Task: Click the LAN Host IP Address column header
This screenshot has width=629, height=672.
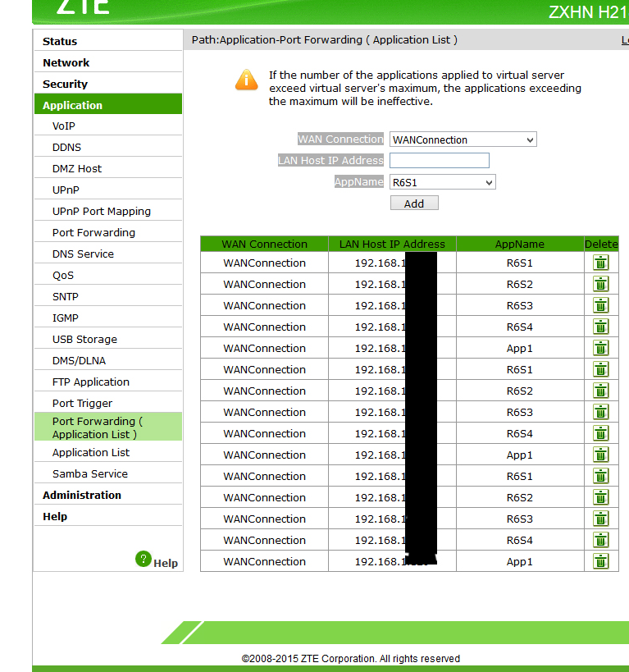Action: tap(392, 244)
